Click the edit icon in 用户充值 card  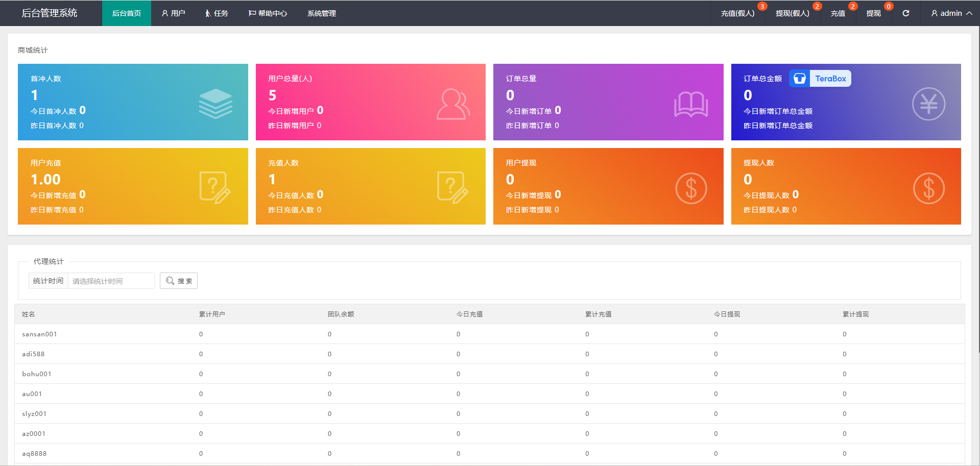tap(215, 188)
